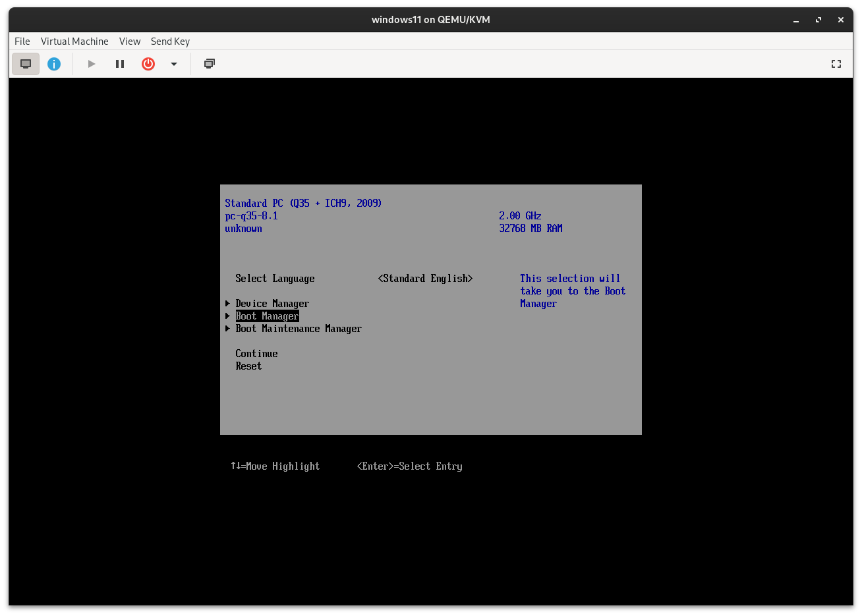Viewport: 862px width, 616px height.
Task: Choose Continue in firmware menu
Action: coord(256,354)
